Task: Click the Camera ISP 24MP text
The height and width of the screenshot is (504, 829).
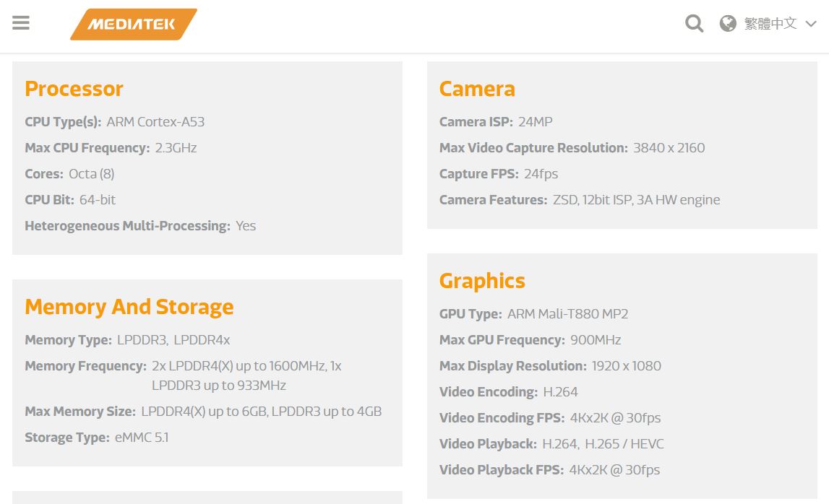Action: pos(535,122)
